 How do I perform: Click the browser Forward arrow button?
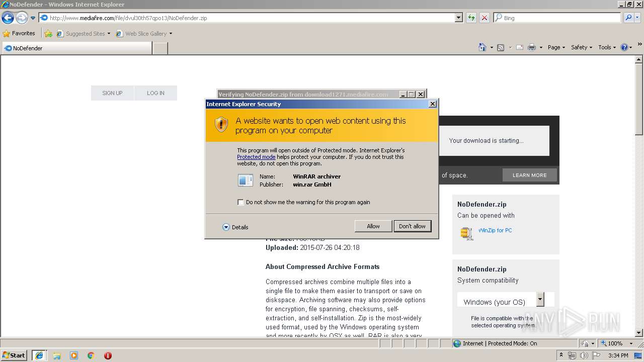[22, 18]
